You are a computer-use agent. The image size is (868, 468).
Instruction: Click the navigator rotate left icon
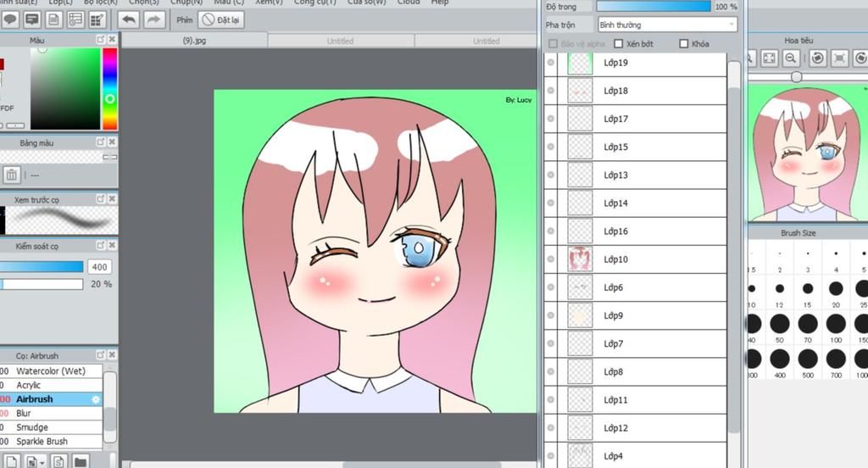[818, 58]
